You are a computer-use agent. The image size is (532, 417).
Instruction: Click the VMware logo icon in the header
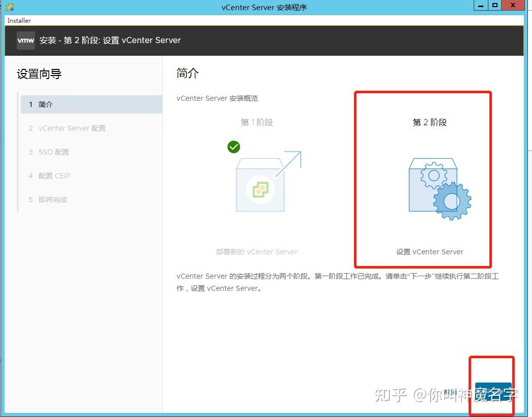tap(25, 41)
